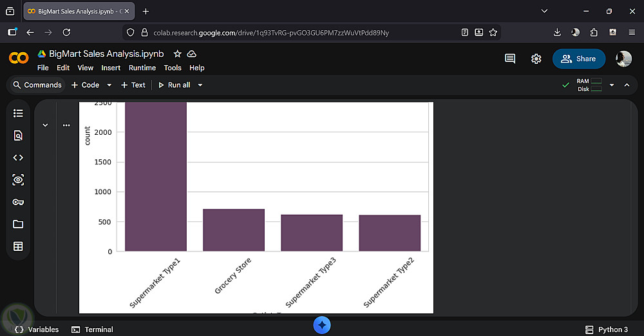Open cell options three-dot menu
The image size is (644, 336).
click(66, 125)
